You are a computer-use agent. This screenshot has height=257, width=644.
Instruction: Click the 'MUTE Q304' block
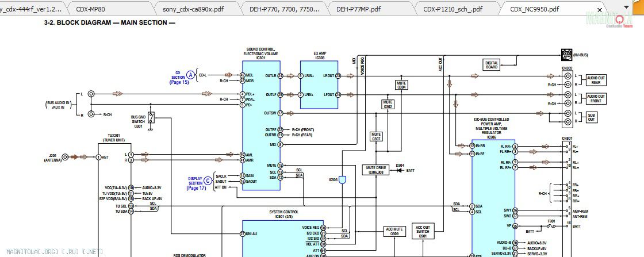click(401, 85)
